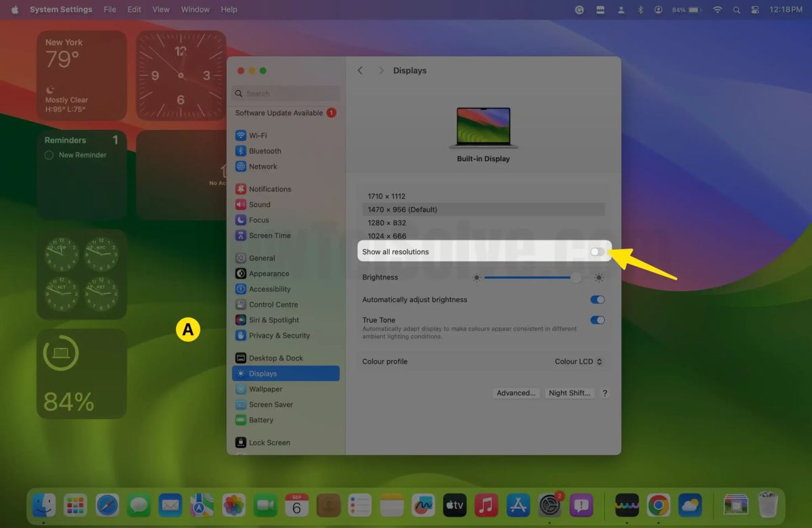Open Advanced display options
This screenshot has width=812, height=528.
[516, 393]
